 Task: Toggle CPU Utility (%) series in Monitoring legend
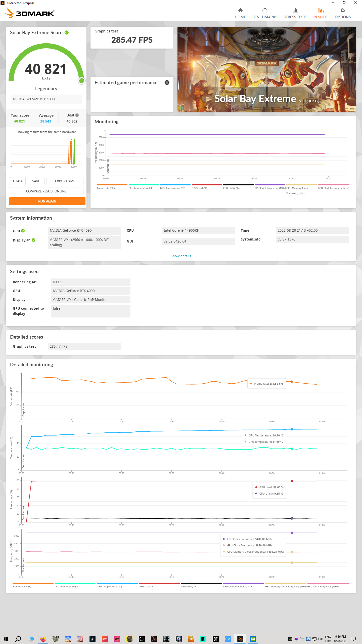[x=238, y=187]
